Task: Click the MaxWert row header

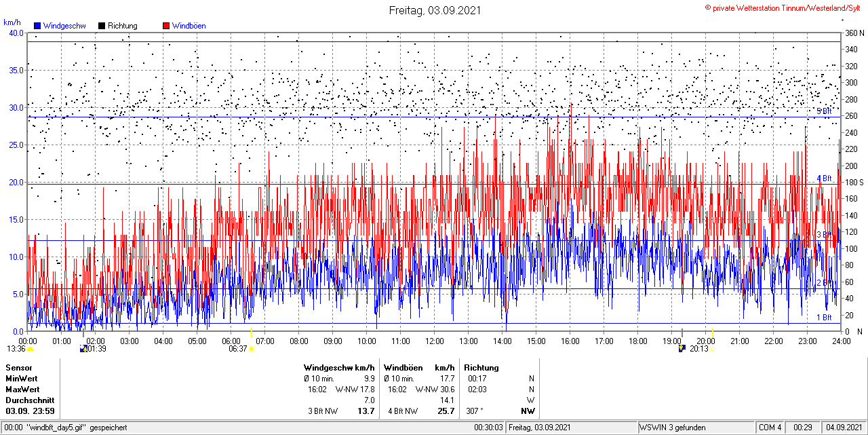Action: click(22, 390)
